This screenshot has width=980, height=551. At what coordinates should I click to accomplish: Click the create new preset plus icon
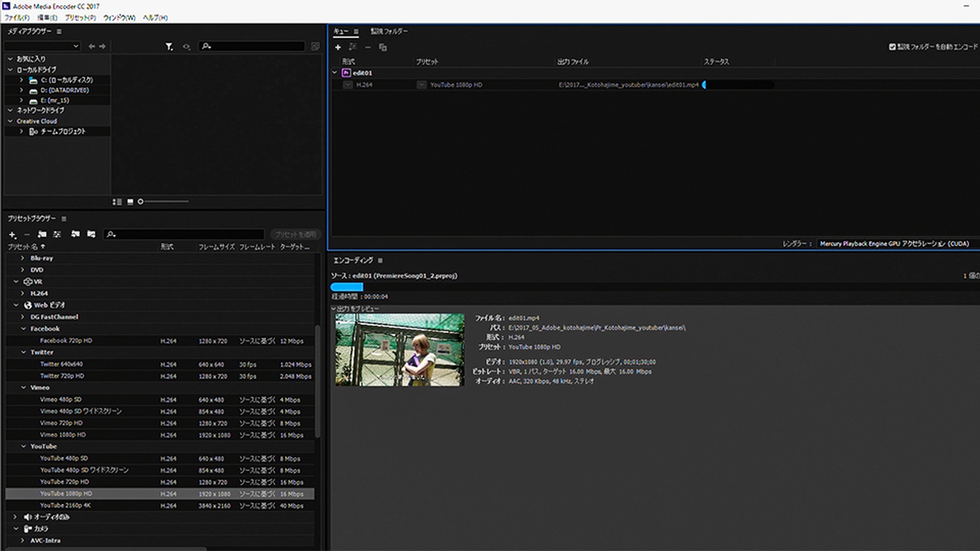tap(12, 235)
